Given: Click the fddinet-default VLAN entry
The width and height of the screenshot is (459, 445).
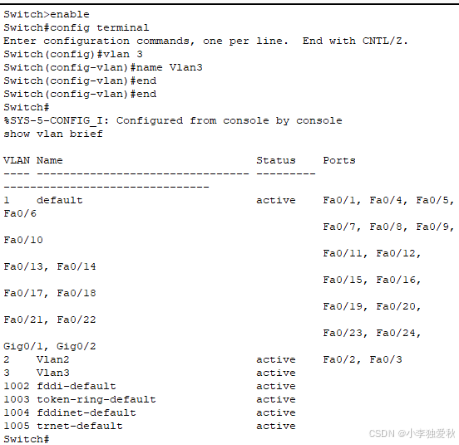Looking at the screenshot, I should pyautogui.click(x=86, y=413).
